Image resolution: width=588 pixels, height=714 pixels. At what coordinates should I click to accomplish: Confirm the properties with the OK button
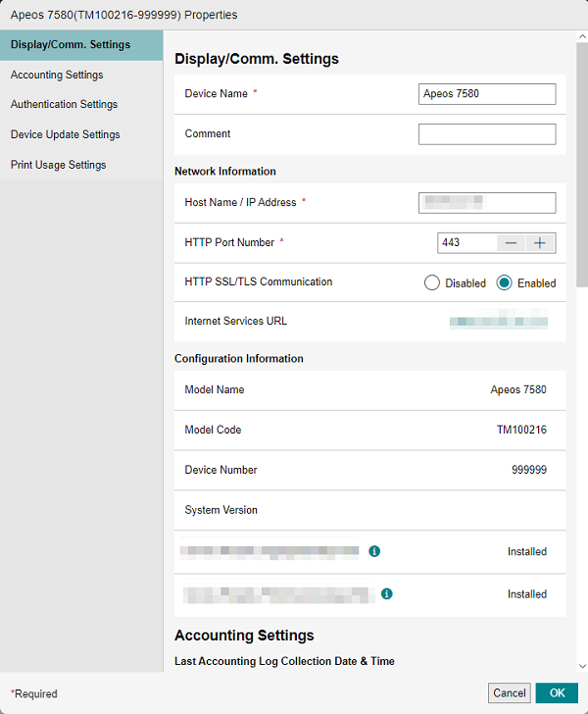click(557, 693)
